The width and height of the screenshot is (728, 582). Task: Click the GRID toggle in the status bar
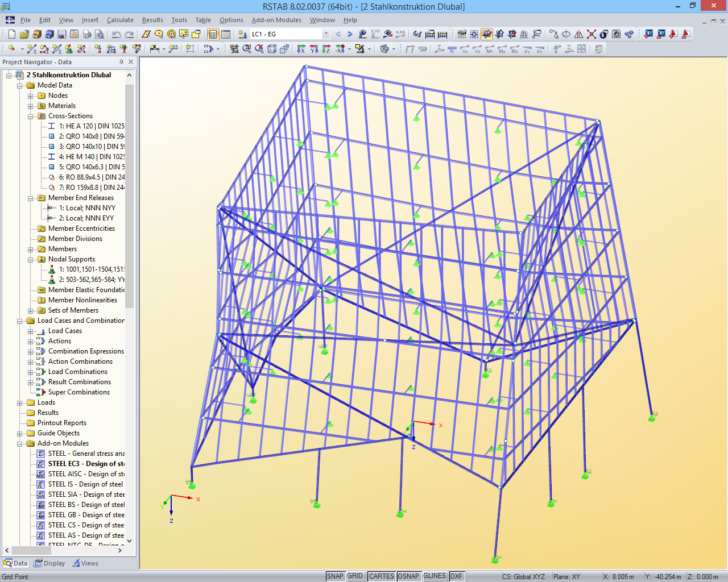point(356,576)
